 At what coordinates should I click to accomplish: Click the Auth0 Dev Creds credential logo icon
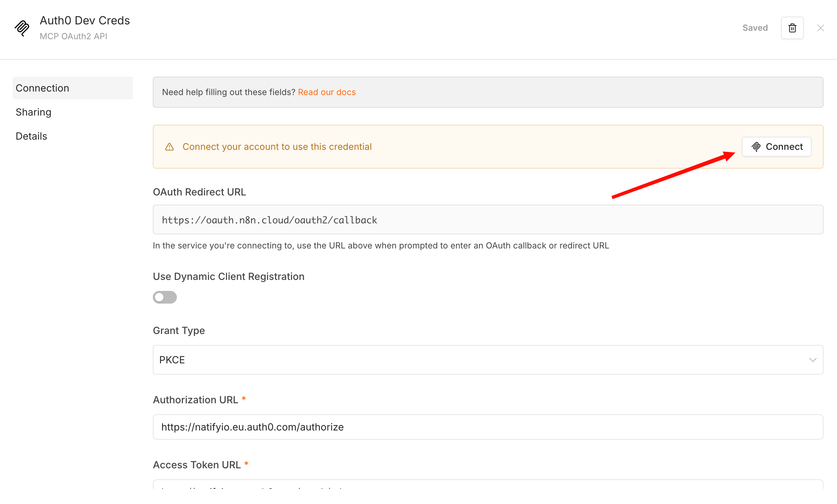pyautogui.click(x=22, y=28)
